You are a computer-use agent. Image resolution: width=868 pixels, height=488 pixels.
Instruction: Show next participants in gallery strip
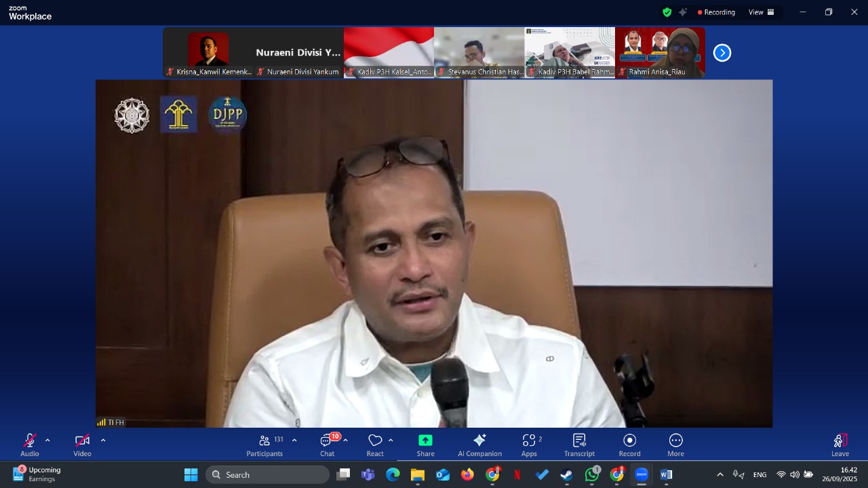point(722,53)
